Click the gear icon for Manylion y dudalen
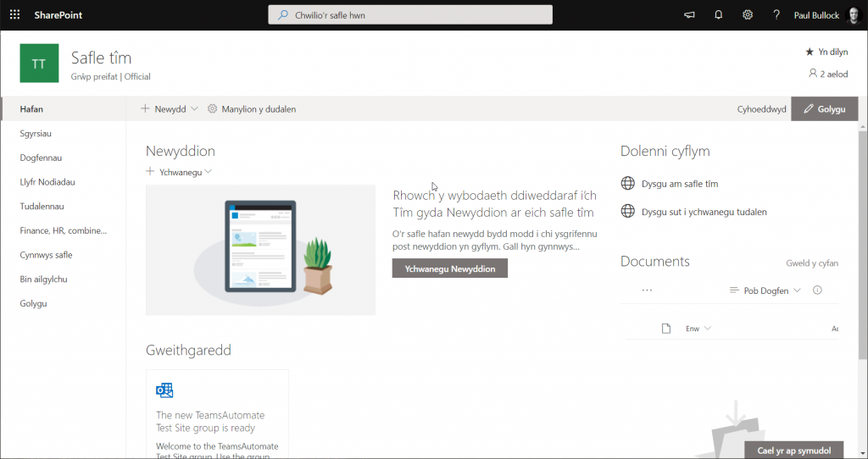868x459 pixels. (x=212, y=109)
